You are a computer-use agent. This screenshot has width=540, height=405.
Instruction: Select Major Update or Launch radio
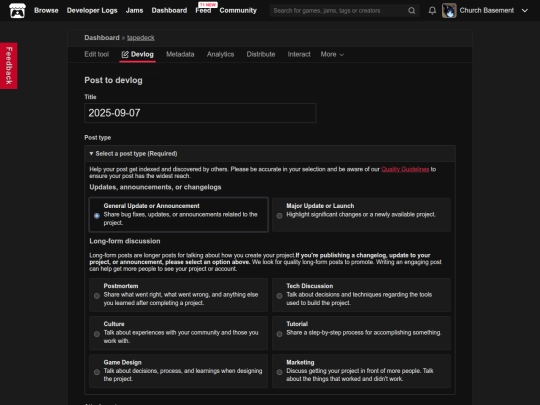(x=279, y=216)
